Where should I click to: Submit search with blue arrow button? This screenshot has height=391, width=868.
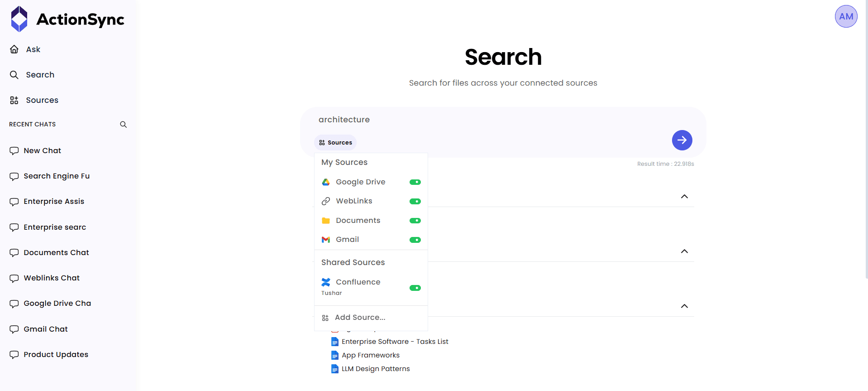[x=682, y=140]
